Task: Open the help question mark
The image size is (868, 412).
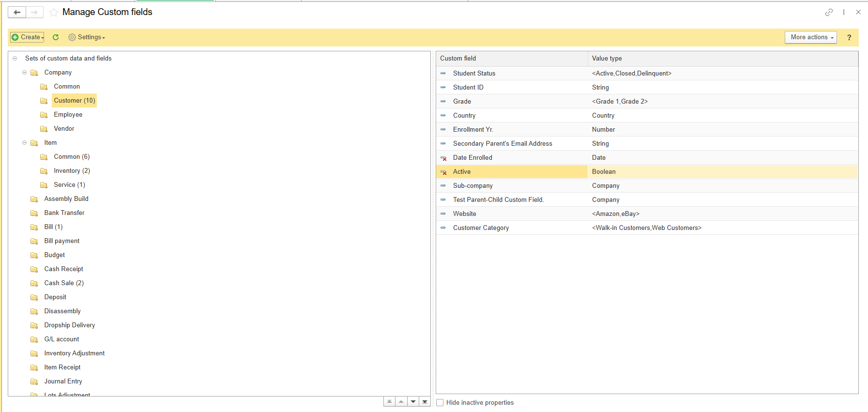Action: [x=849, y=37]
